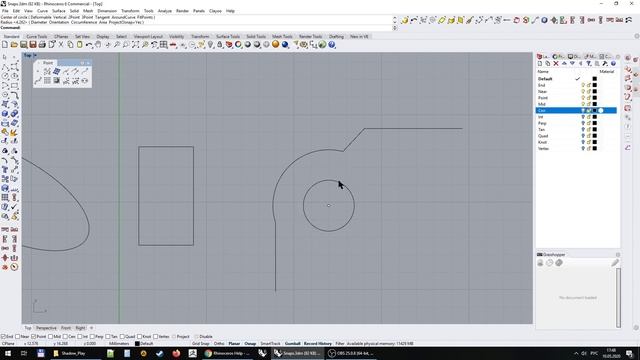The image size is (640, 360).
Task: Click the red Delete Layer X icon
Action: coord(556,64)
